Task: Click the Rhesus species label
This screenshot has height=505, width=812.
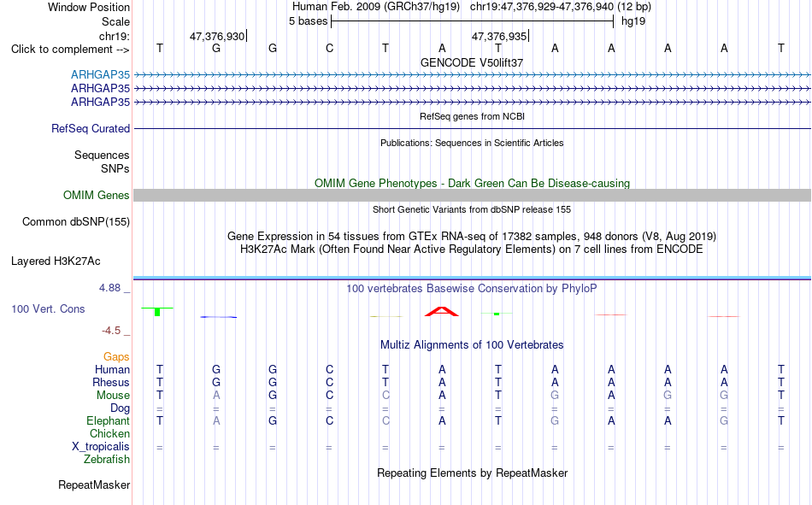Action: 111,382
